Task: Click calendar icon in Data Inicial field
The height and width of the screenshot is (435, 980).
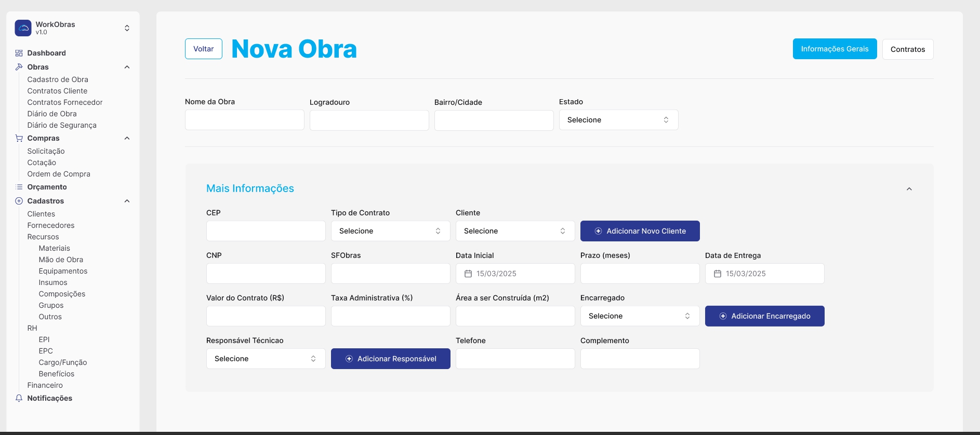Action: click(x=468, y=274)
